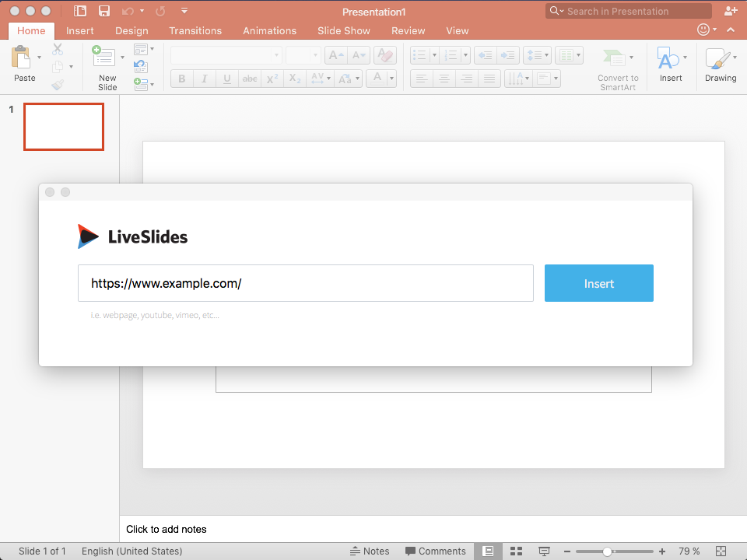Open the character spacing dropdown

pos(320,79)
